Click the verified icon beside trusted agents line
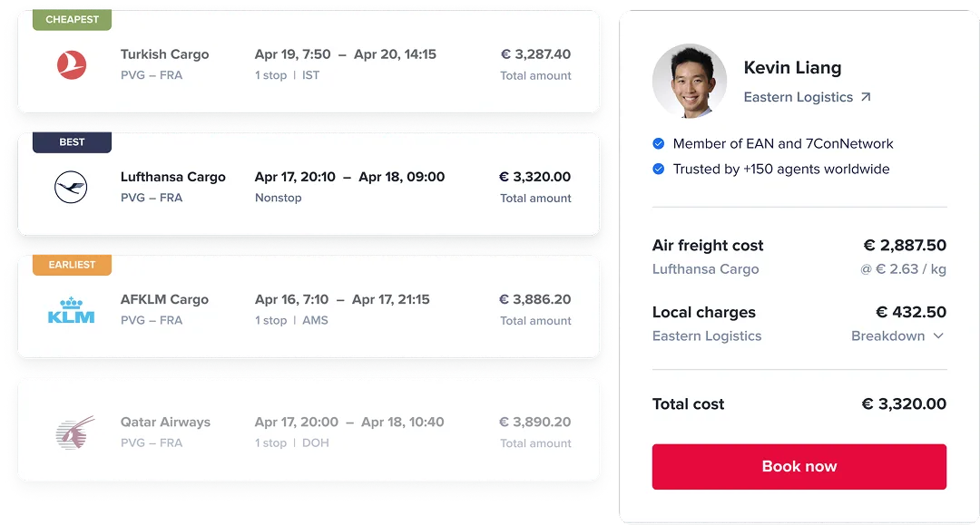The image size is (980, 525). coord(658,169)
